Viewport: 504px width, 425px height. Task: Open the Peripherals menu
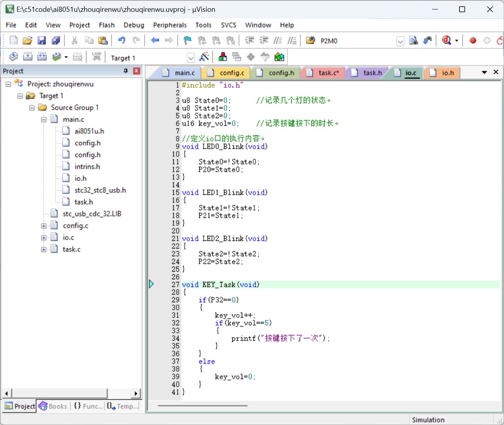[170, 25]
